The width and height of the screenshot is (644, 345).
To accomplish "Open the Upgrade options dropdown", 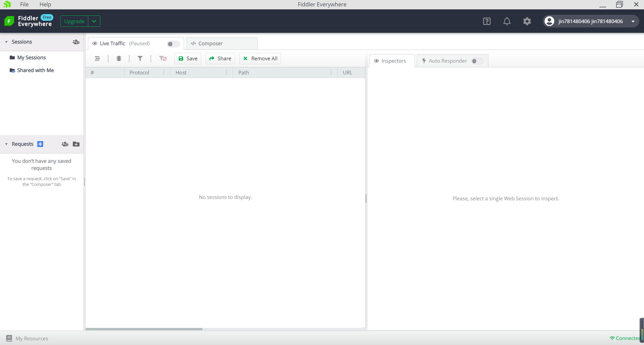I will [94, 21].
